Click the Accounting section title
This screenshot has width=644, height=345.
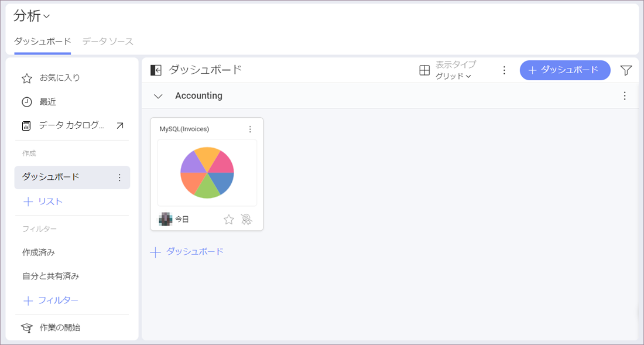point(199,95)
